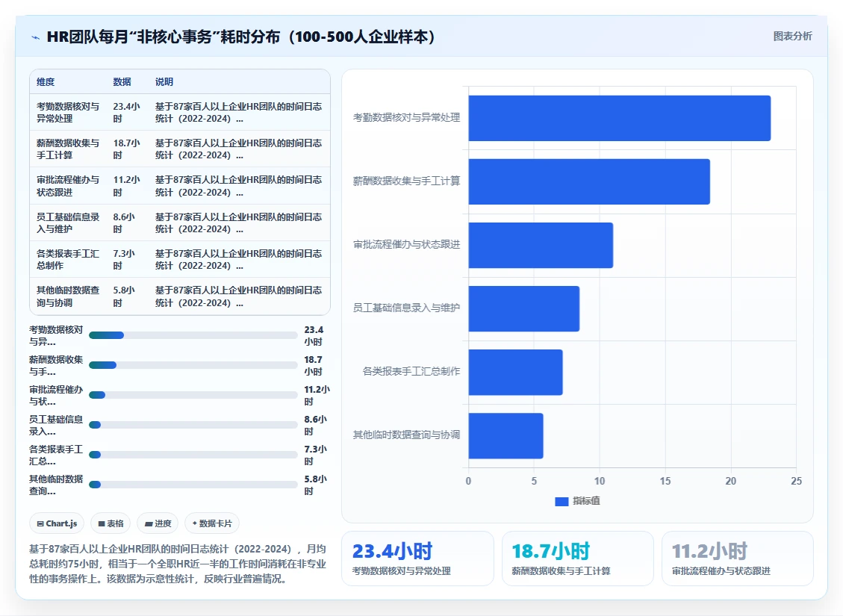Open the 23.4小时 data card
The width and height of the screenshot is (843, 616).
pos(417,559)
